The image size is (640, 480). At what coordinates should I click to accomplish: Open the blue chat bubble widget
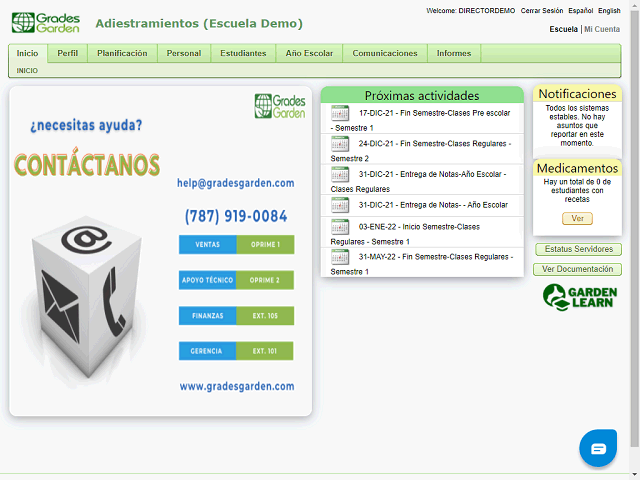tap(598, 448)
